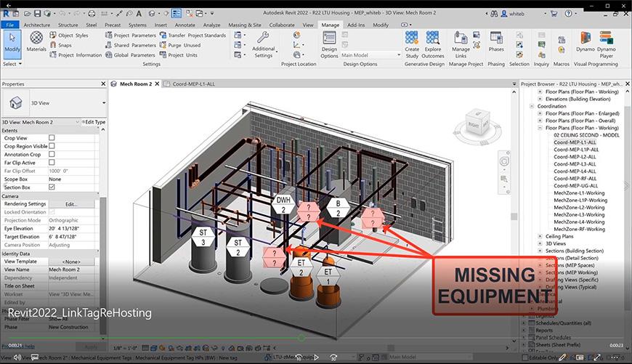Launch Dynamo
Screen dimensions: 632x364
tap(586, 42)
